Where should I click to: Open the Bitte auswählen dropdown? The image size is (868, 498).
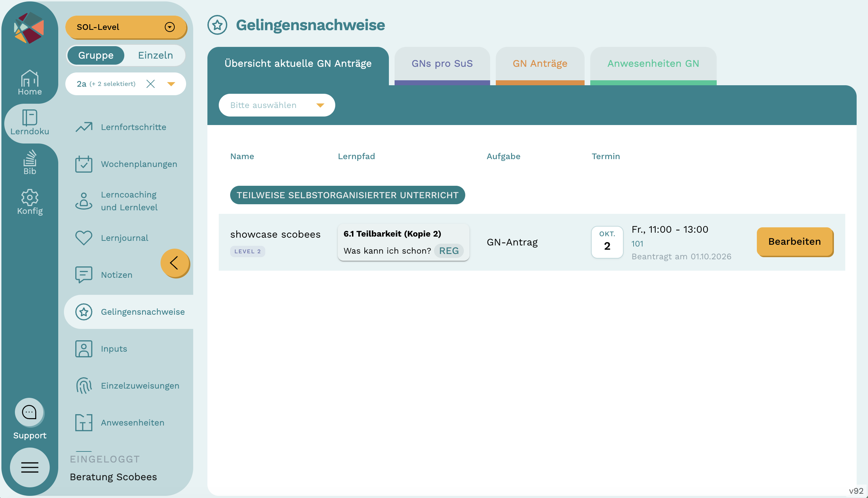(x=277, y=105)
